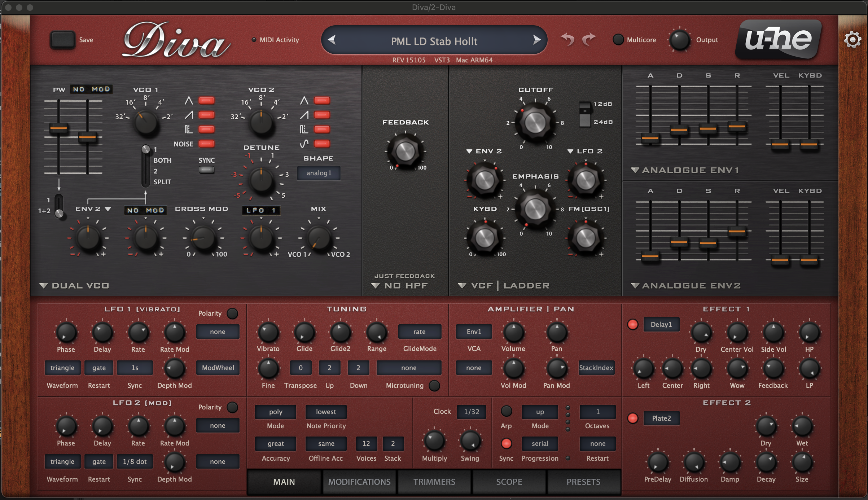Go to previous preset with left arrow

(332, 40)
